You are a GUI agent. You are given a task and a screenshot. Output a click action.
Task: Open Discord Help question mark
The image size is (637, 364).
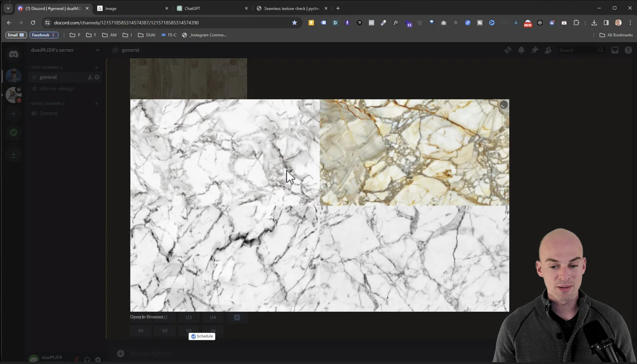(x=629, y=51)
